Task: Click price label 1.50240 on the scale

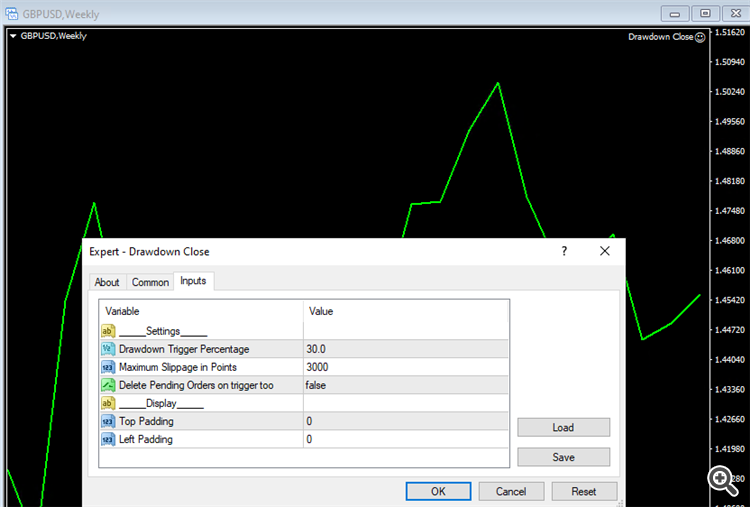Action: click(729, 91)
